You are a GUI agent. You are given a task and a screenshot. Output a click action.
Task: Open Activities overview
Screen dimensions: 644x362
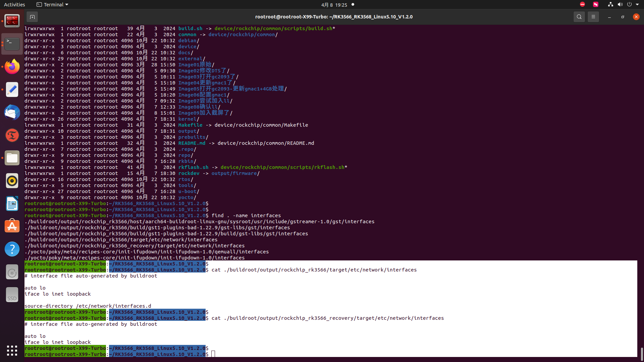pos(14,5)
